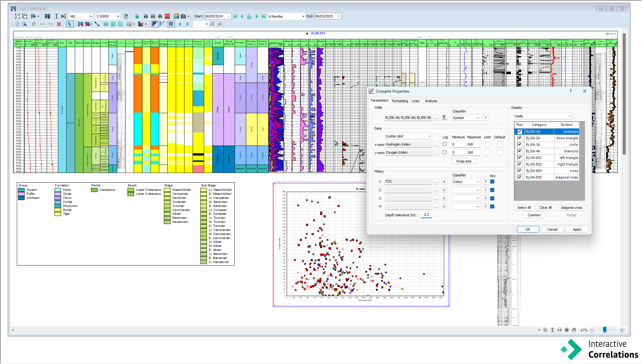Enable Log checkbox for y-axis
This screenshot has height=364, width=642.
[445, 152]
